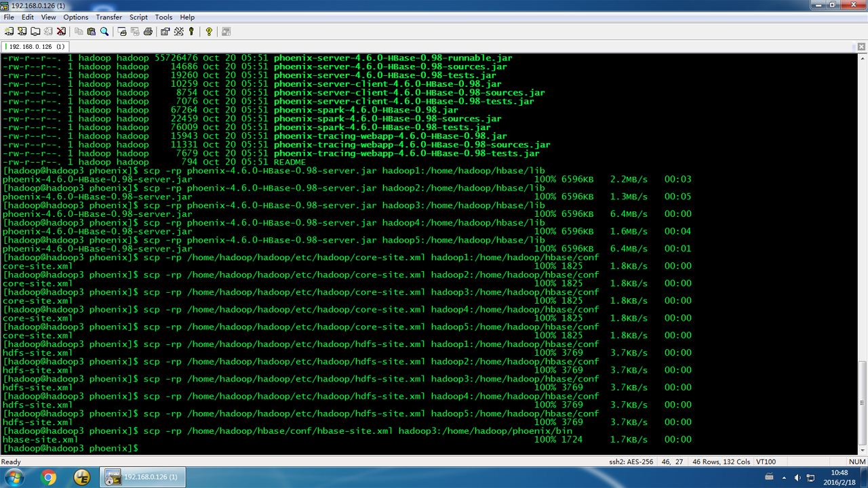The height and width of the screenshot is (488, 868).
Task: Click the Paste clipboard icon
Action: point(92,31)
